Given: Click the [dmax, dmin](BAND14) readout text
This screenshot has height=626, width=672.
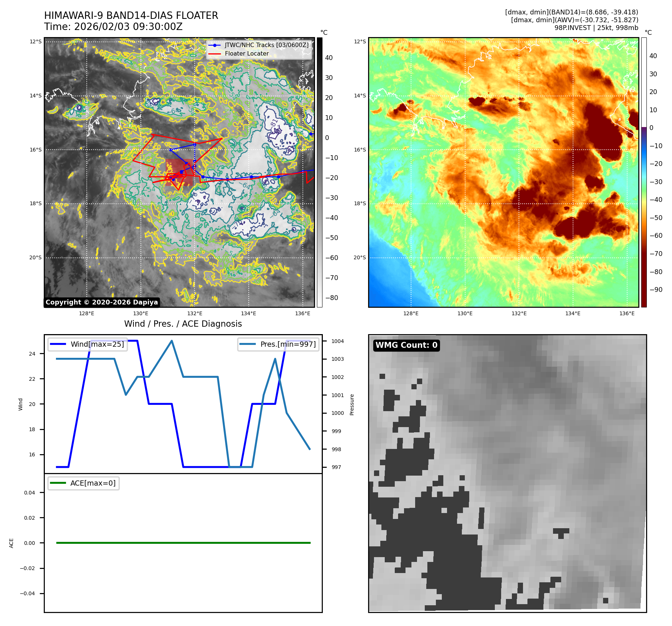Looking at the screenshot, I should 571,12.
